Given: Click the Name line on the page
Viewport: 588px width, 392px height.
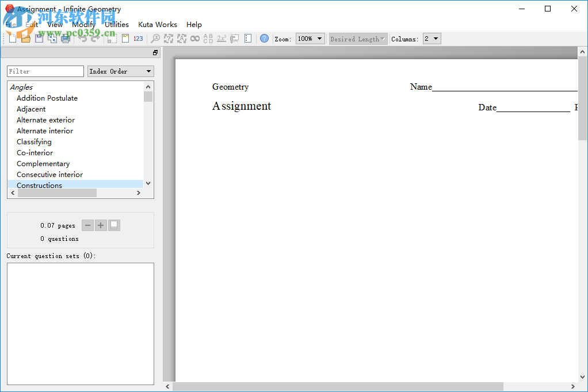Looking at the screenshot, I should (494, 87).
